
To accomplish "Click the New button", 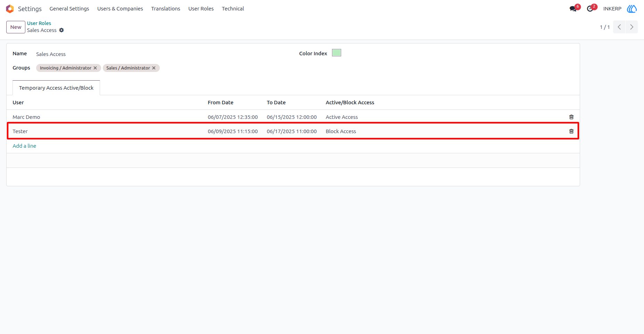I will [16, 27].
